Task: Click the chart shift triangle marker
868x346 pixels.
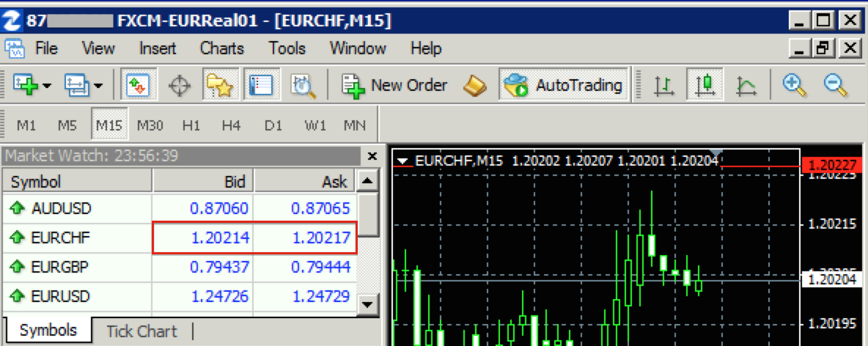Action: [716, 152]
